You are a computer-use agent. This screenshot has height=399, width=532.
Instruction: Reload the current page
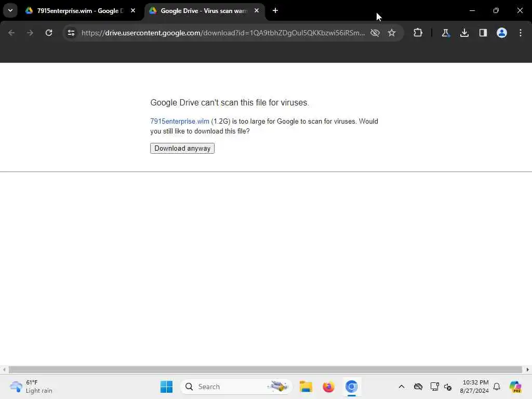(x=49, y=33)
